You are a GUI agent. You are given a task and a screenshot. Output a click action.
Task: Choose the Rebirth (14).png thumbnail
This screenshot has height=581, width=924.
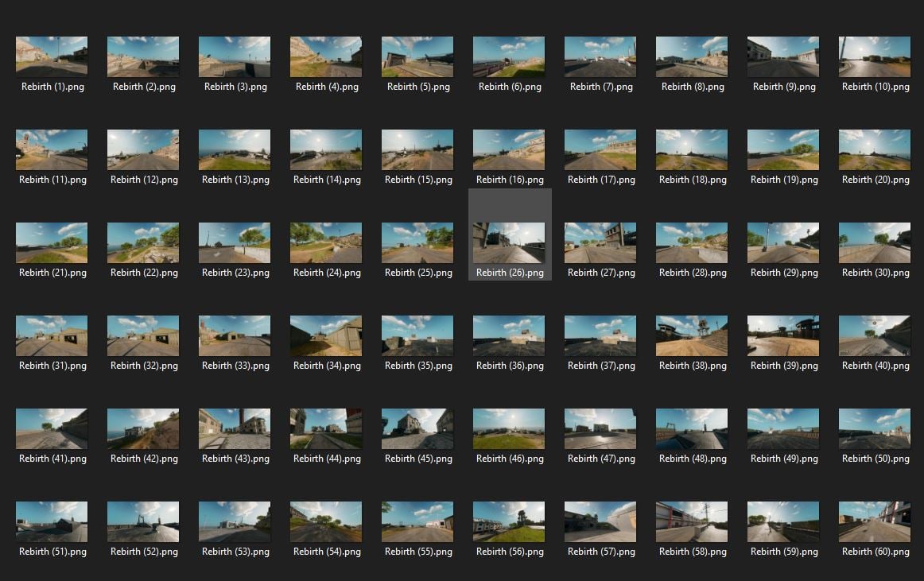pos(326,149)
